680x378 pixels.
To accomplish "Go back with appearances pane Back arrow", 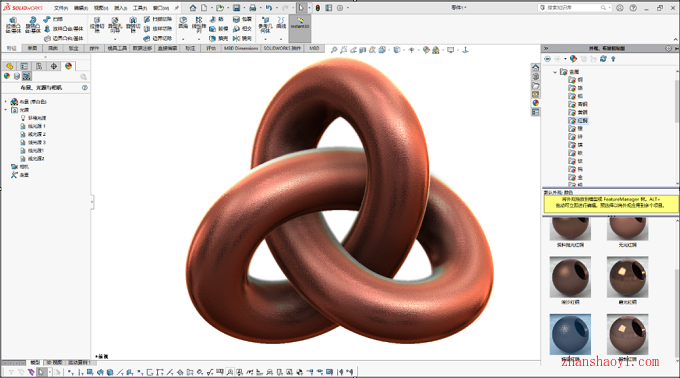I will point(548,59).
